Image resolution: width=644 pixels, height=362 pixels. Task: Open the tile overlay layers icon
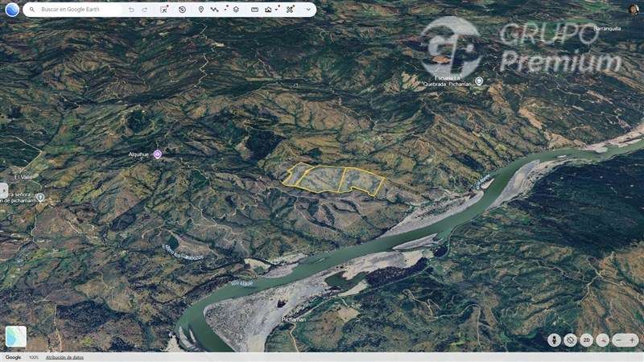pyautogui.click(x=236, y=10)
